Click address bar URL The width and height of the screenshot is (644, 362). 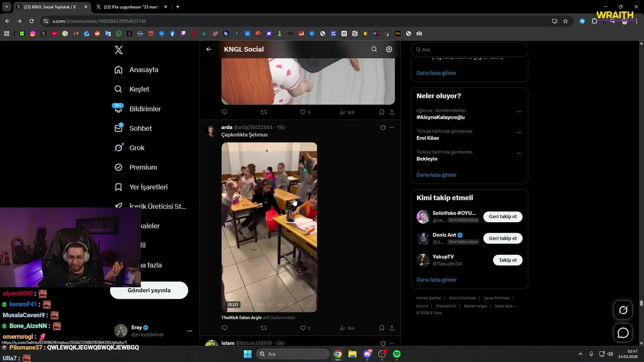pos(99,21)
